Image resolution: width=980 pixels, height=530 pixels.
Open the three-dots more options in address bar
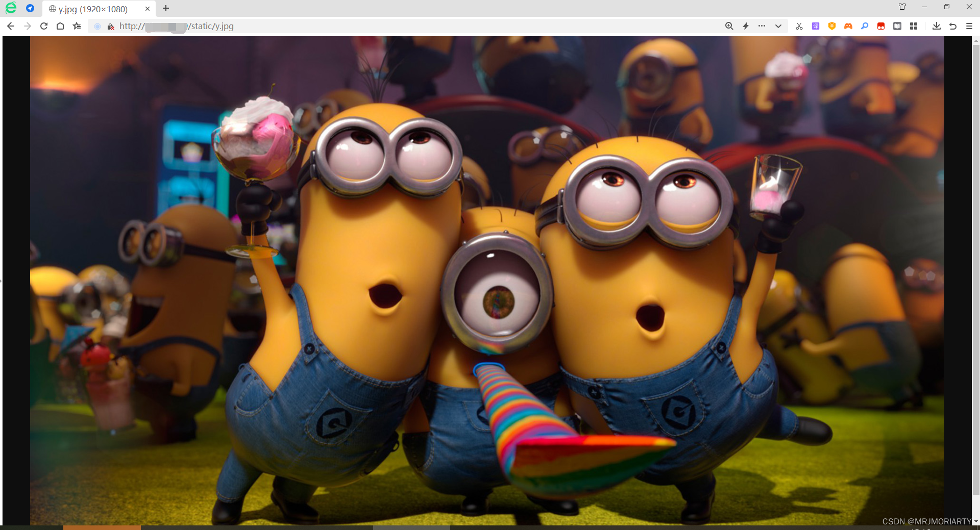762,26
